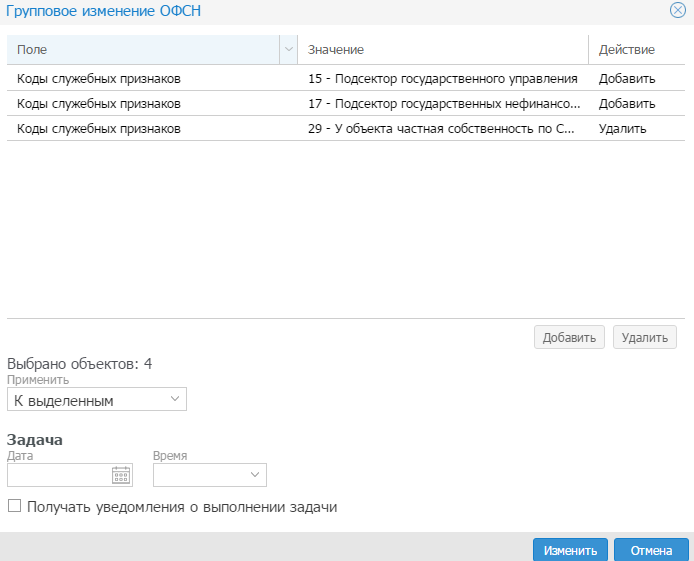This screenshot has width=694, height=561.
Task: Click the gray Удалить button below table
Action: (644, 337)
